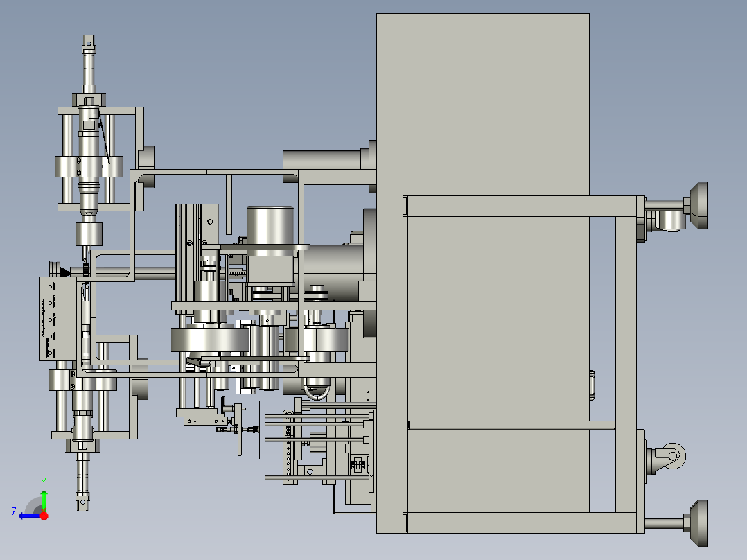
Task: Select the caster wheel on the right frame
Action: (x=673, y=456)
